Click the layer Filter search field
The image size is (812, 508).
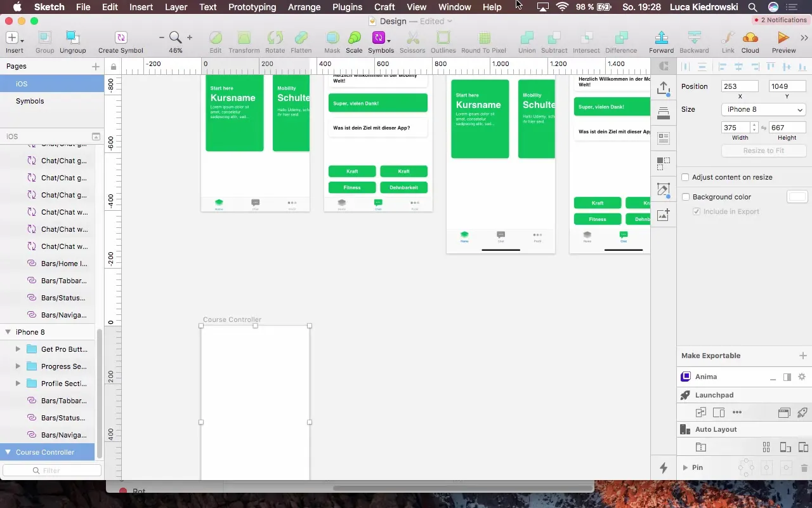click(51, 471)
